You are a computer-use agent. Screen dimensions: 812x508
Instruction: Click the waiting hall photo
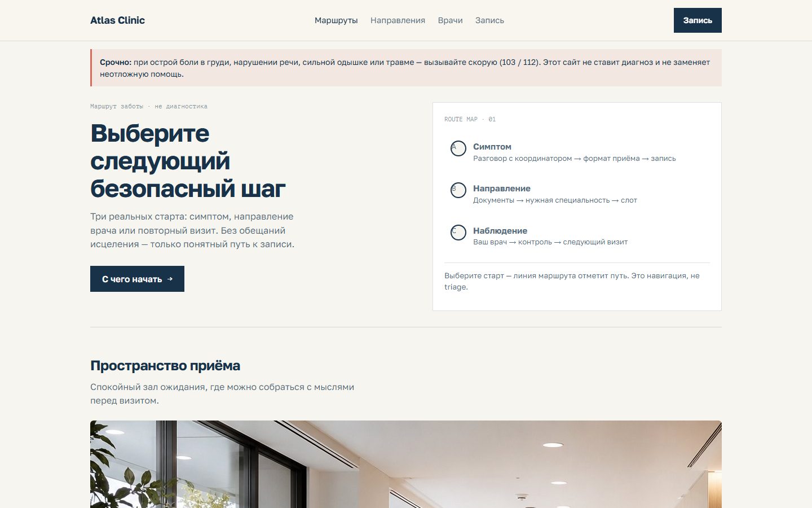click(406, 464)
